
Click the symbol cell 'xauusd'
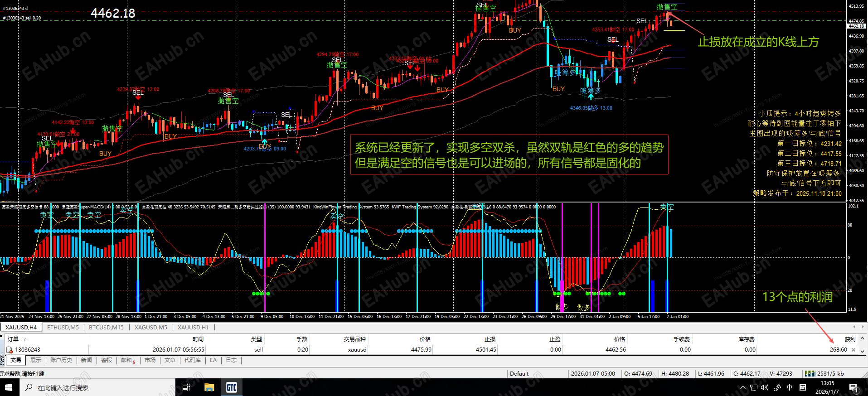(x=357, y=350)
